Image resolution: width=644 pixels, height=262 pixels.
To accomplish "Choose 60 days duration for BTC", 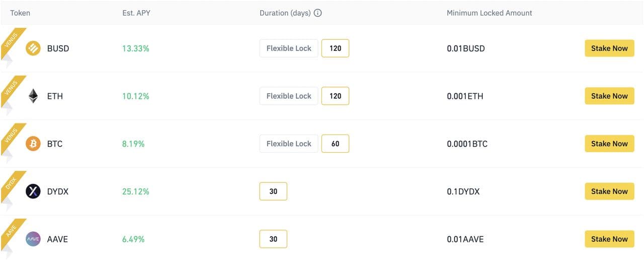I will [335, 144].
